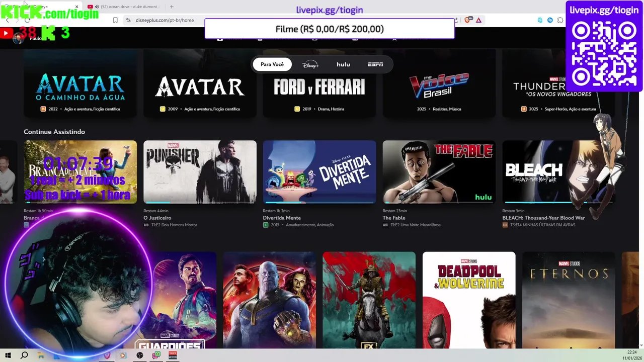Click the bookmark icon beside address bar
The height and width of the screenshot is (362, 644).
(115, 20)
